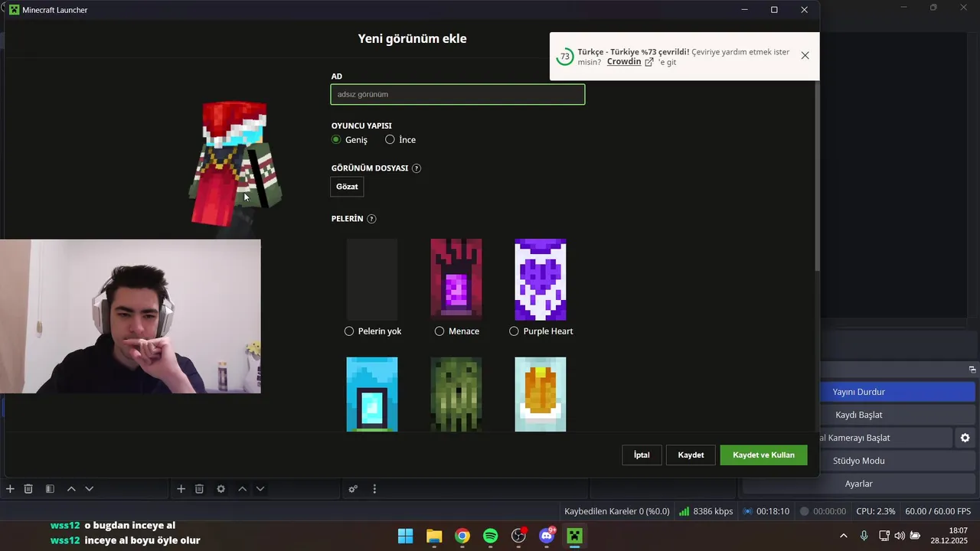Click Stüdyo Modu in OBS
The width and height of the screenshot is (980, 551).
(x=858, y=461)
